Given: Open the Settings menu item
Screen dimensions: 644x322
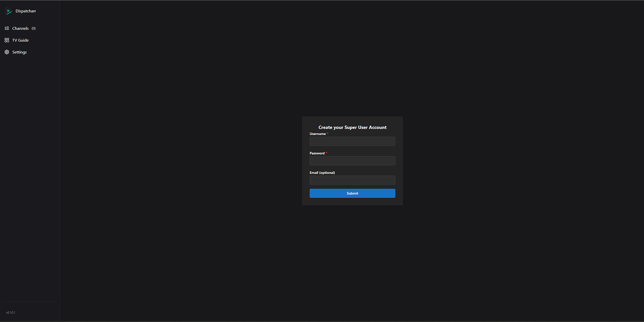Looking at the screenshot, I should click(x=30, y=52).
